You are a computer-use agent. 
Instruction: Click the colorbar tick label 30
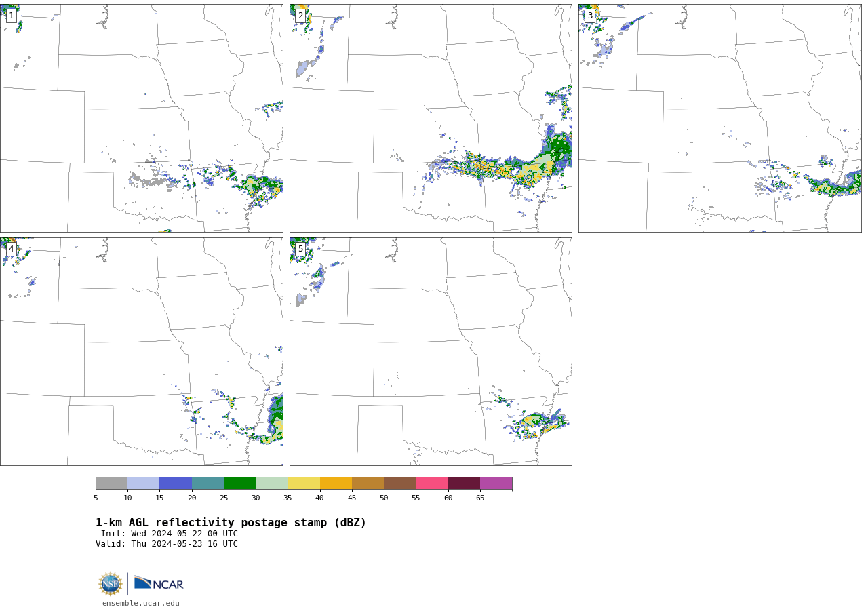[x=256, y=498]
